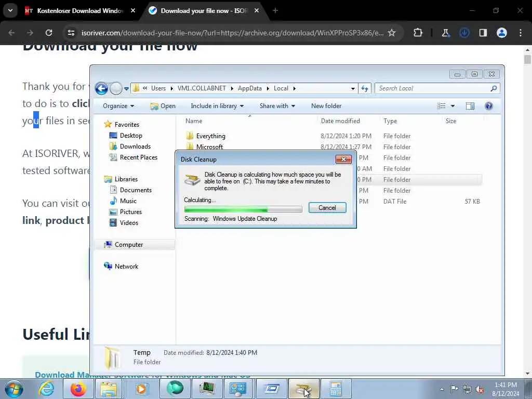The height and width of the screenshot is (399, 532).
Task: Open the Organize menu
Action: point(118,106)
